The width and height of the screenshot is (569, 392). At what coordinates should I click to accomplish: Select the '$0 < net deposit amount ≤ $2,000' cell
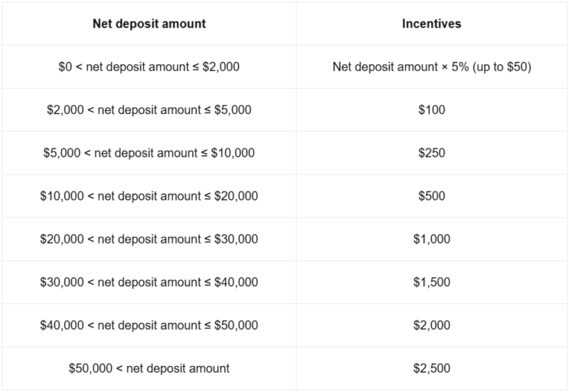(149, 67)
